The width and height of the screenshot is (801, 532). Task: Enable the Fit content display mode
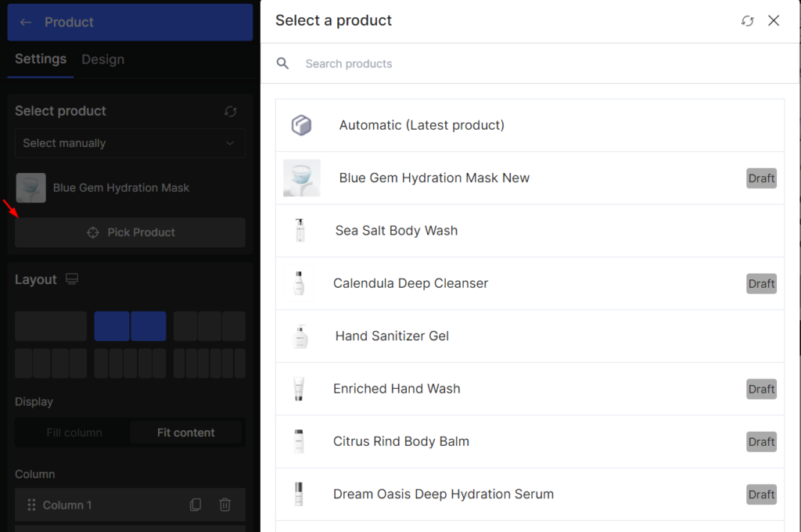coord(186,432)
